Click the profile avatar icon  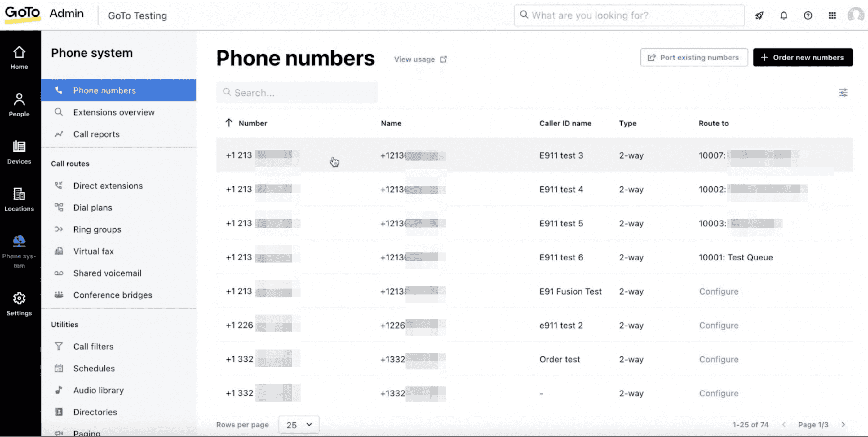pyautogui.click(x=856, y=15)
